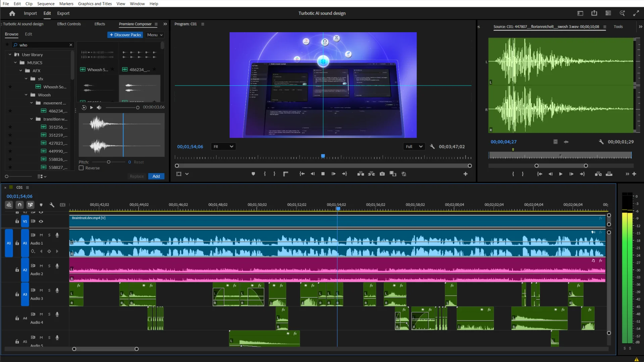The height and width of the screenshot is (362, 644).
Task: Solo the Audio 3 track
Action: (x=49, y=290)
